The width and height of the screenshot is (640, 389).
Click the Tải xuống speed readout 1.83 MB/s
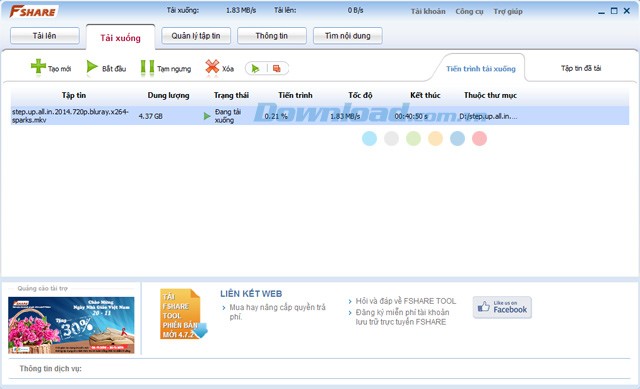click(x=241, y=11)
